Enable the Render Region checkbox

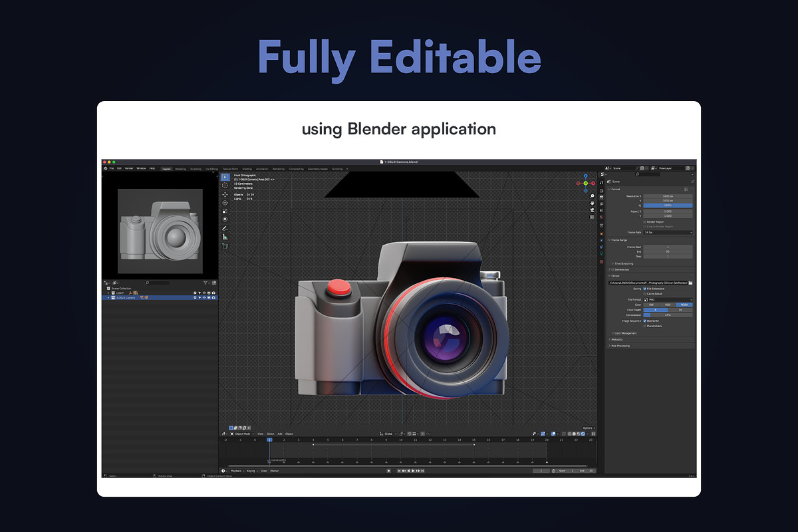tap(645, 222)
